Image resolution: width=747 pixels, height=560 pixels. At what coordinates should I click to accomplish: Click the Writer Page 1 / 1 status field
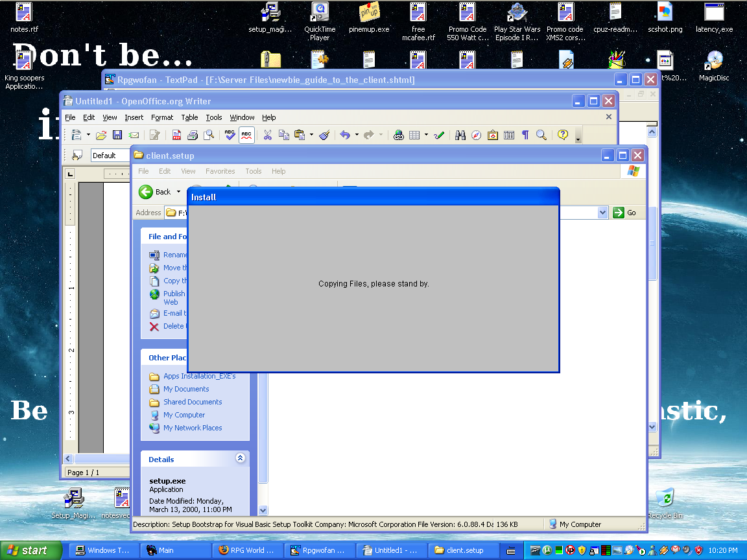(x=84, y=472)
